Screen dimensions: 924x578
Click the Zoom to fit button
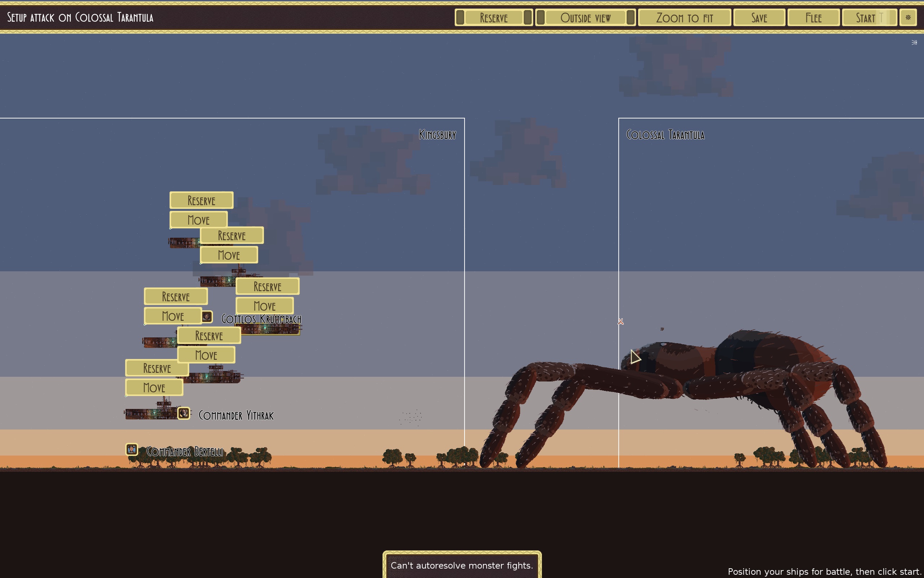click(x=684, y=18)
